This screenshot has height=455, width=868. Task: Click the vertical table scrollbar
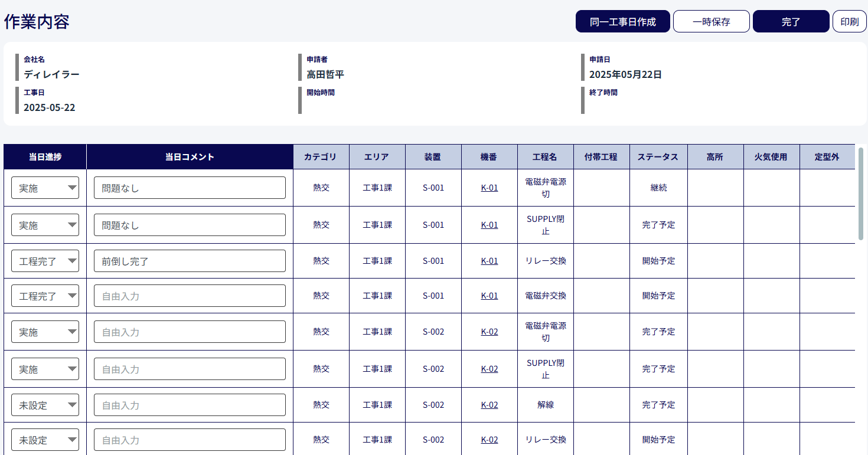point(861,194)
